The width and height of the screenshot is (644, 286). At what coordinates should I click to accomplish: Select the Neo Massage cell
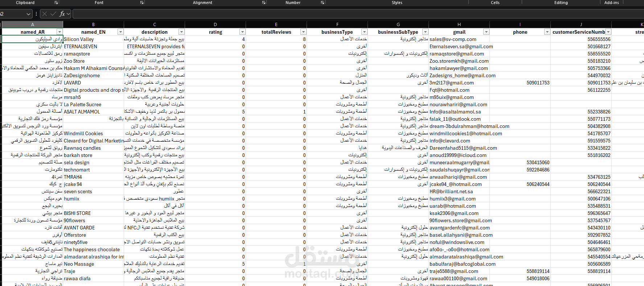pyautogui.click(x=93, y=264)
